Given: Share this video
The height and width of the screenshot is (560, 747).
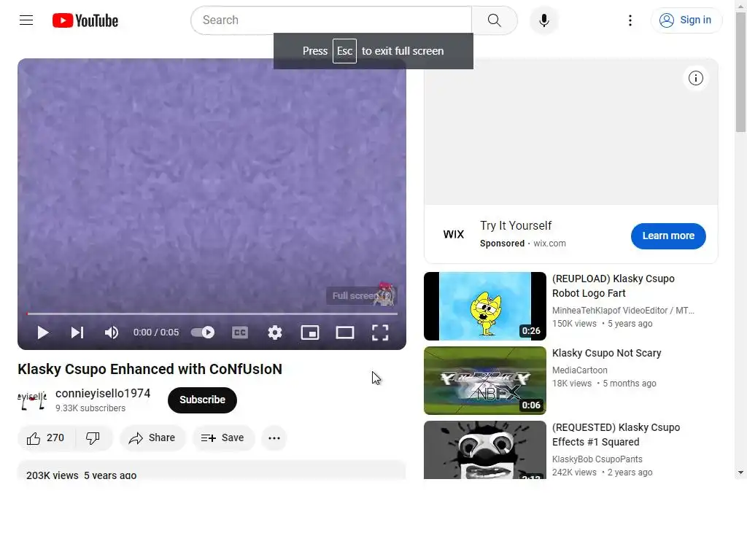Looking at the screenshot, I should [152, 438].
